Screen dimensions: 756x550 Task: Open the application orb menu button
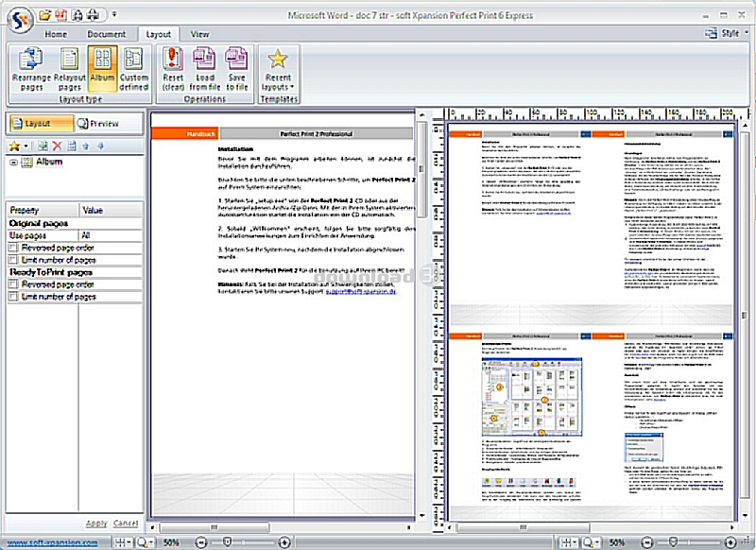click(19, 20)
